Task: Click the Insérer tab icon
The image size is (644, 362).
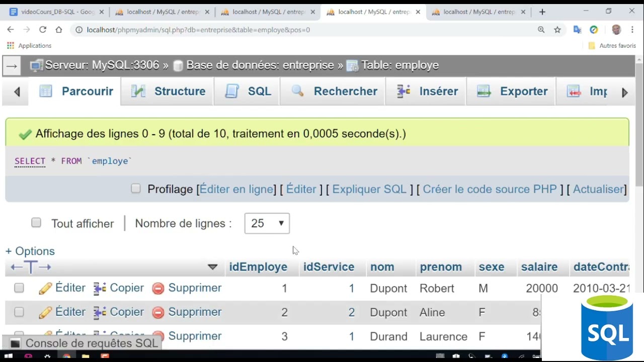Action: [x=404, y=91]
